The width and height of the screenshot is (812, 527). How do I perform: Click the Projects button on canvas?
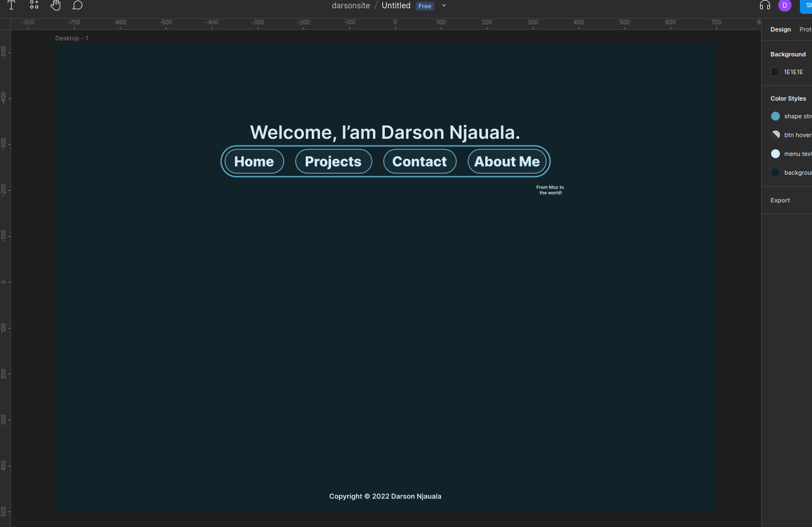click(x=333, y=161)
